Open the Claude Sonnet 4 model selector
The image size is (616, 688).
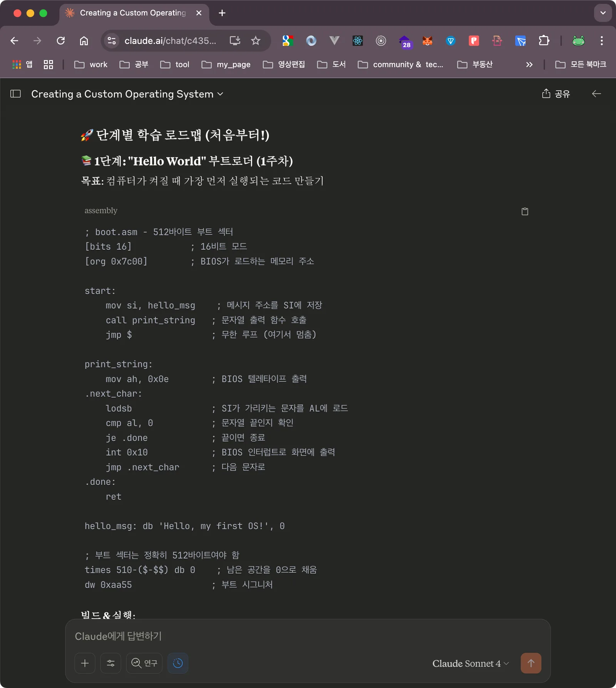470,663
